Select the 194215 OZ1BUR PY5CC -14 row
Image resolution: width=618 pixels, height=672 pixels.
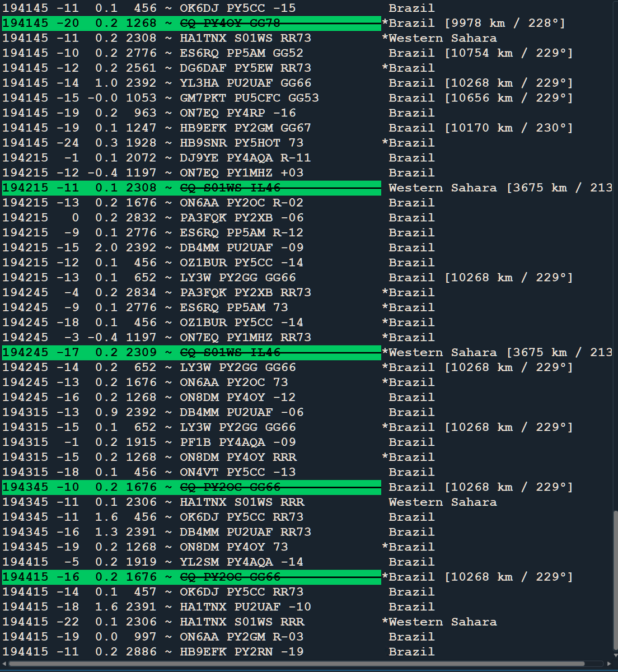307,263
